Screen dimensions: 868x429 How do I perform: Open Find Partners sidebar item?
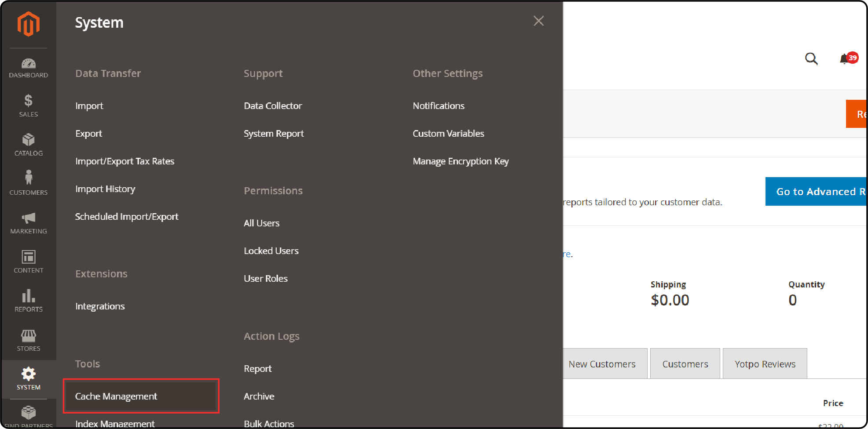tap(29, 416)
